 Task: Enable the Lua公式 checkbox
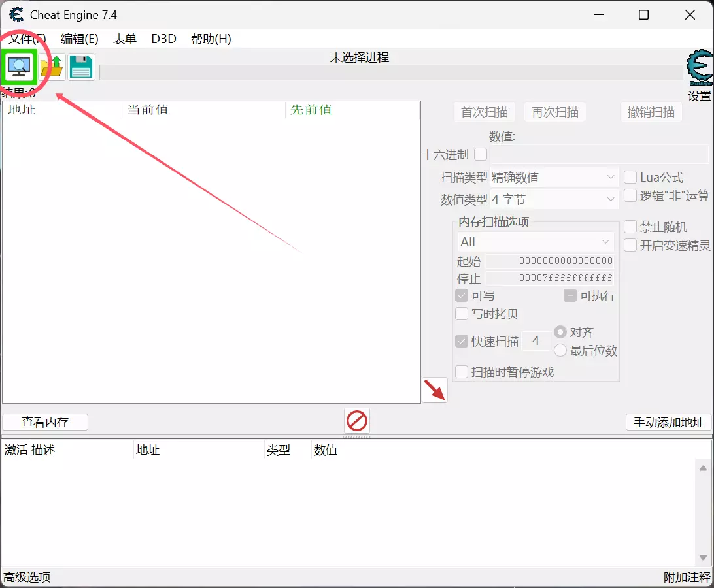tap(630, 177)
